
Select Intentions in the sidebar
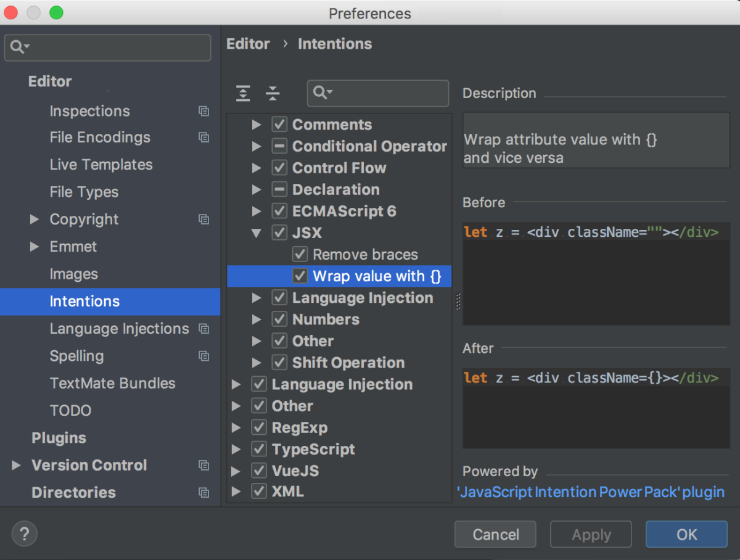click(x=110, y=301)
